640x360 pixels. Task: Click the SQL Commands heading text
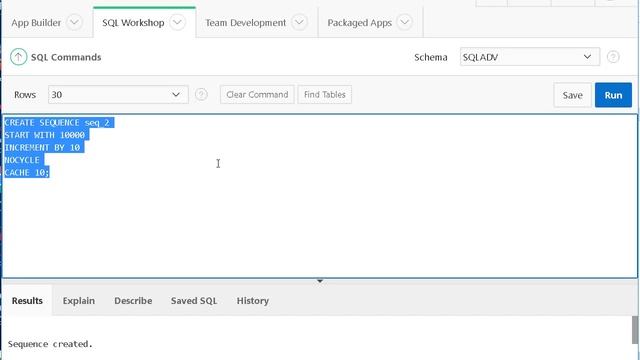pyautogui.click(x=66, y=57)
